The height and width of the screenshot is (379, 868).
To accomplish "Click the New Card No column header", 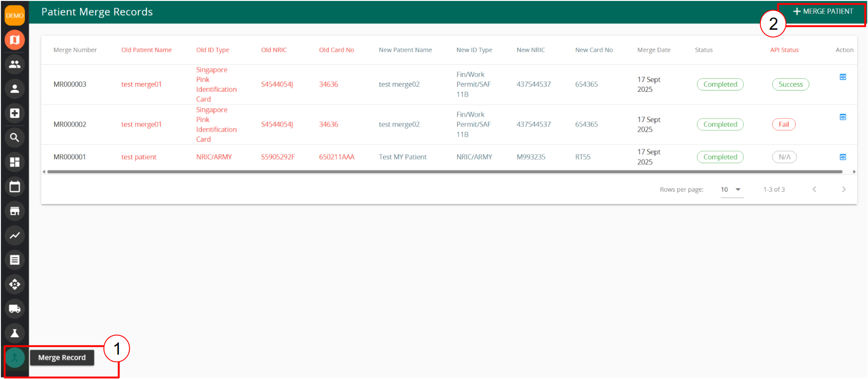I will [x=594, y=50].
